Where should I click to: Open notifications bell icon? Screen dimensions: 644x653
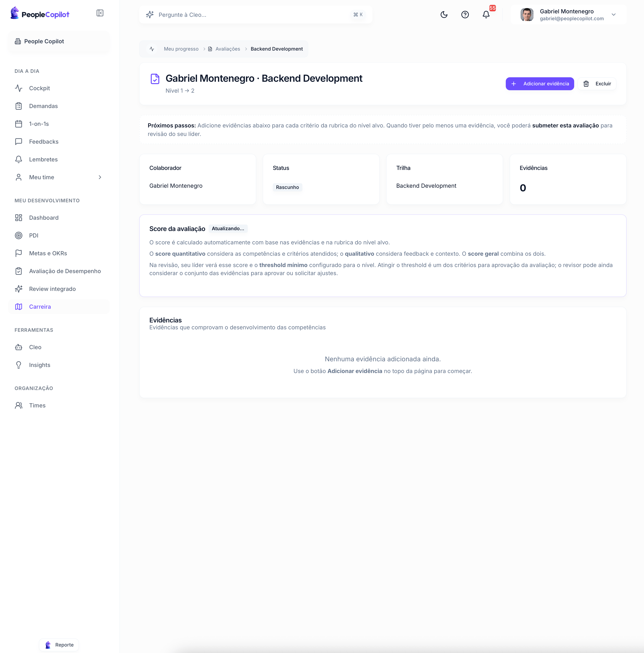pyautogui.click(x=486, y=15)
